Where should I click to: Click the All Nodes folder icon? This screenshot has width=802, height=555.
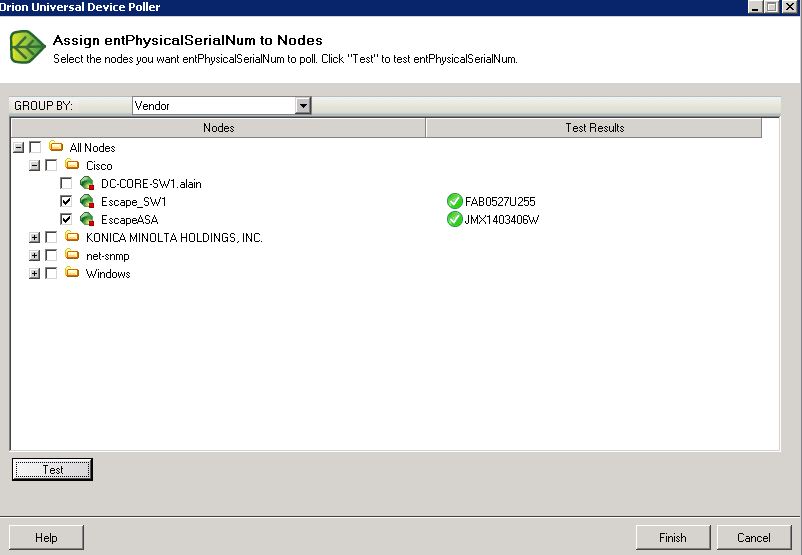(x=56, y=147)
